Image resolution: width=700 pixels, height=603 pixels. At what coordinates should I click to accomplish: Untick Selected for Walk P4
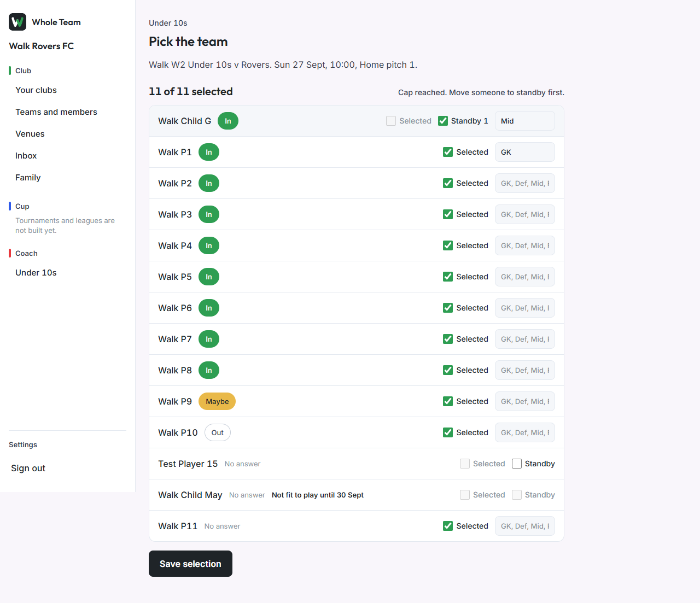(448, 245)
